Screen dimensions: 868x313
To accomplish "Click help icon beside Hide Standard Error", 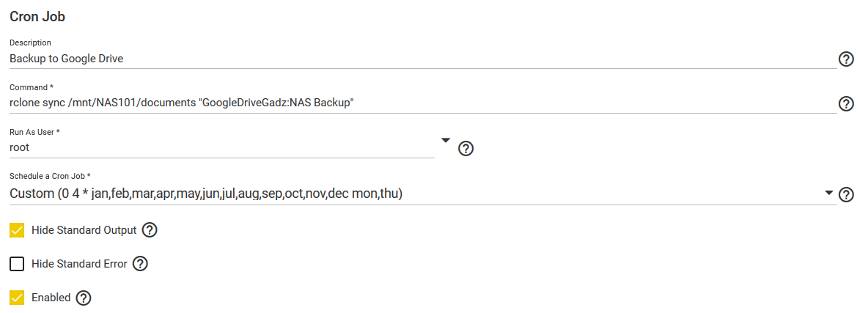I will 140,264.
